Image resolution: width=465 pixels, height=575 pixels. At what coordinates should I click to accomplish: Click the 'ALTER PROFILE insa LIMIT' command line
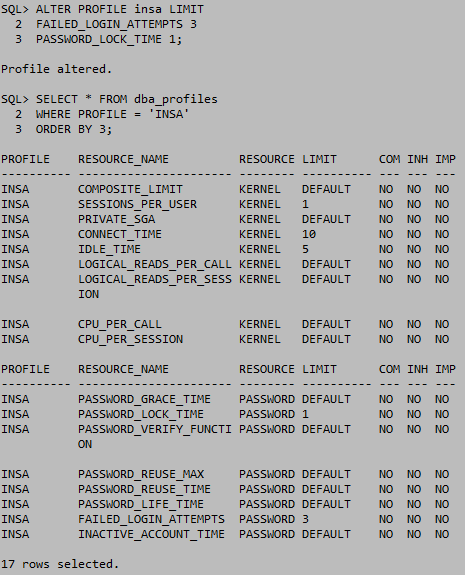tap(120, 9)
